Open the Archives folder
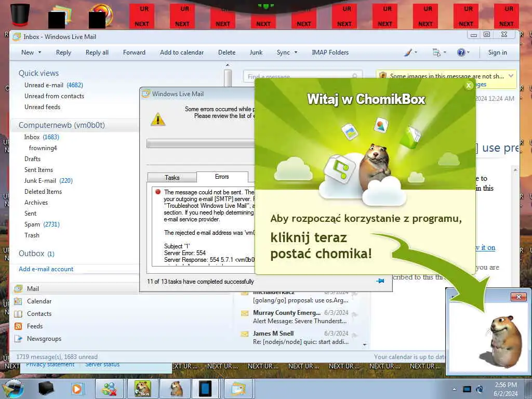 tap(36, 203)
